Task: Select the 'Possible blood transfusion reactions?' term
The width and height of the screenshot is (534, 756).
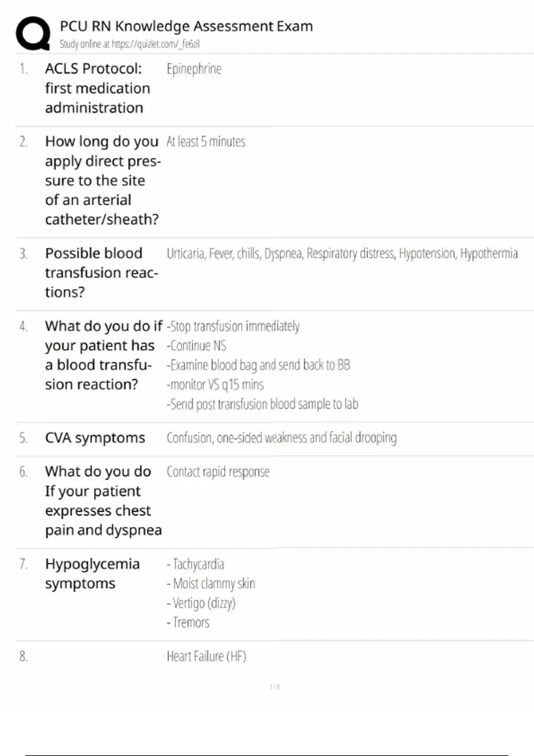Action: pos(101,272)
